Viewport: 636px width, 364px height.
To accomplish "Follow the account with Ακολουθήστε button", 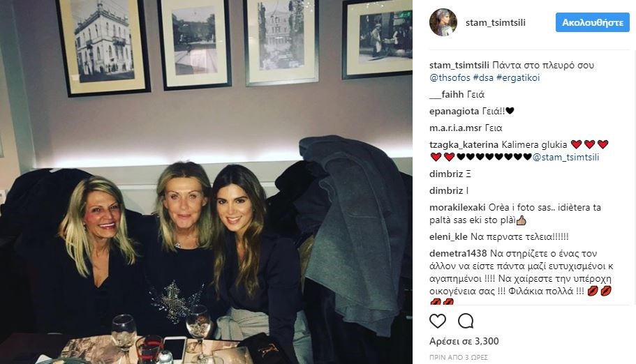I will [593, 22].
